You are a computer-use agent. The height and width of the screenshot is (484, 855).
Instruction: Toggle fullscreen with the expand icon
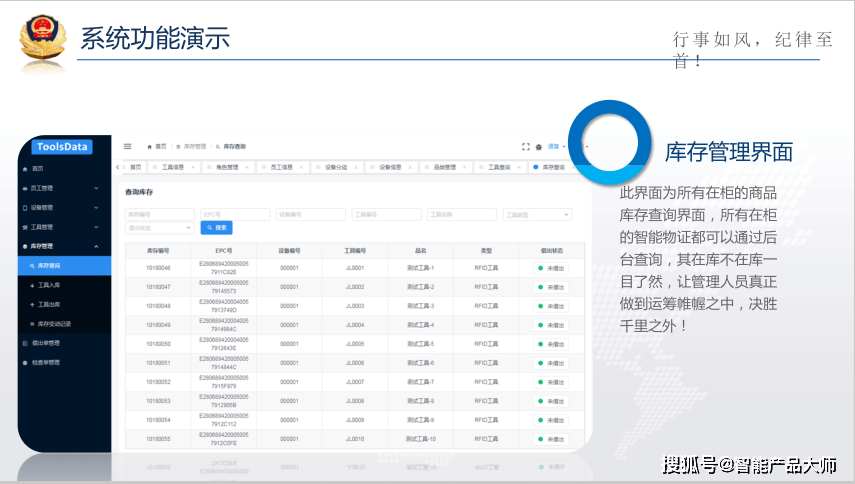tap(526, 147)
